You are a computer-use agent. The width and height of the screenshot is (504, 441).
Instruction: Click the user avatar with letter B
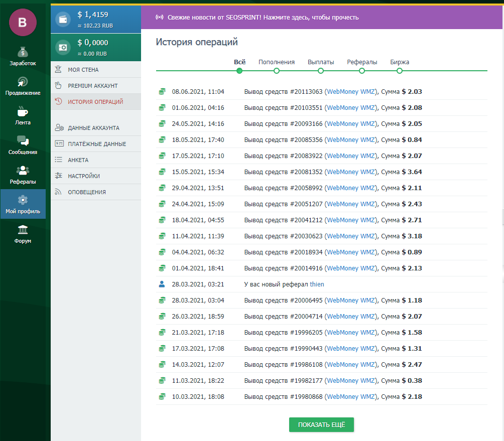pos(23,22)
